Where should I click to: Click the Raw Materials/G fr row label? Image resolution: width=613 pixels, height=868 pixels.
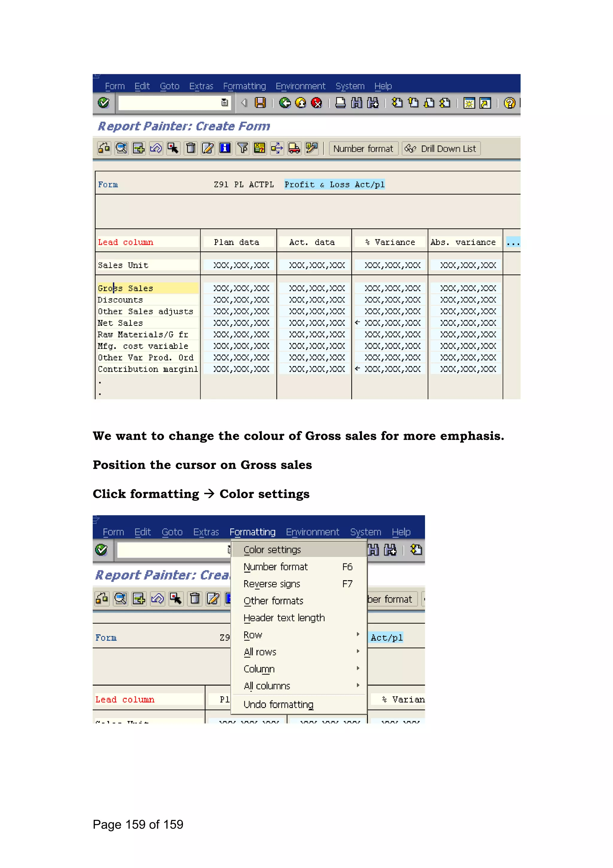[148, 335]
